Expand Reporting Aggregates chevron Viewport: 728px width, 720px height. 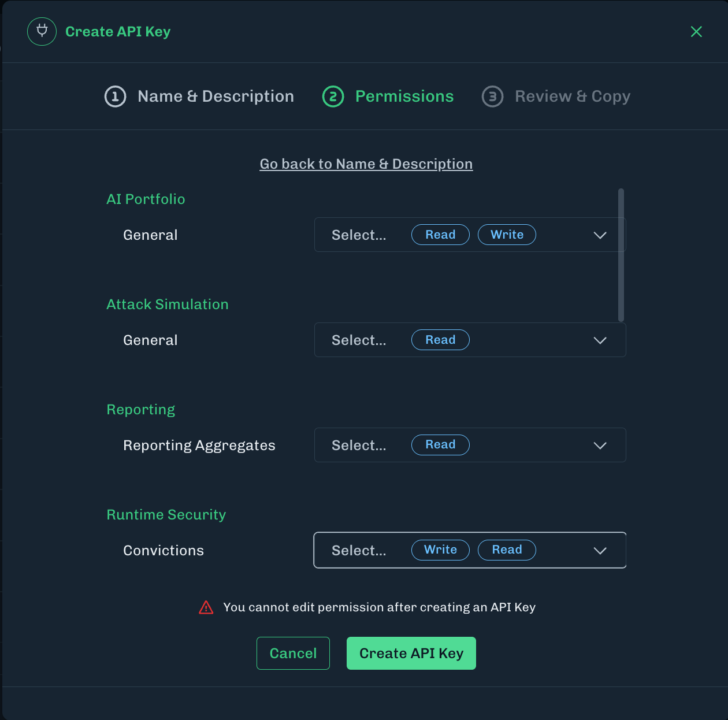600,446
